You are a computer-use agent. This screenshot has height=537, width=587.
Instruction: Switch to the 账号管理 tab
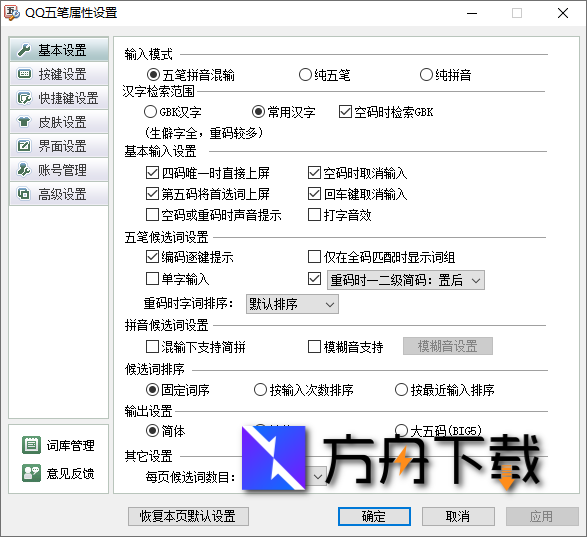[59, 170]
